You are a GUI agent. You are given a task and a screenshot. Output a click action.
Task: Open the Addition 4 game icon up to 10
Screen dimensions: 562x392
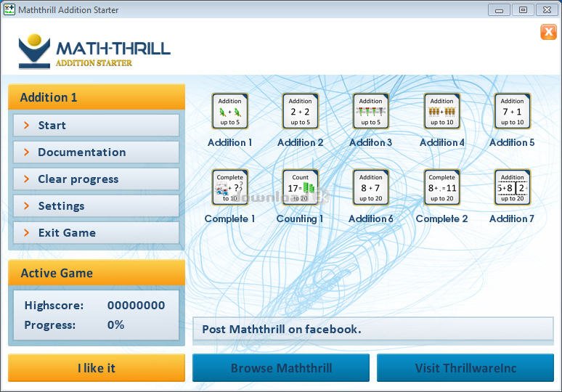point(442,111)
